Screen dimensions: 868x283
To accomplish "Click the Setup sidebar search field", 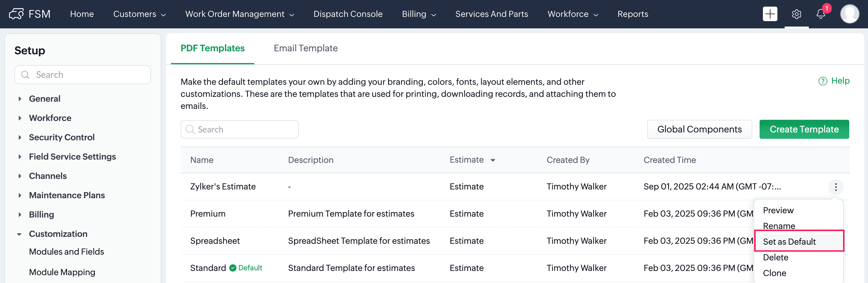I will (82, 75).
